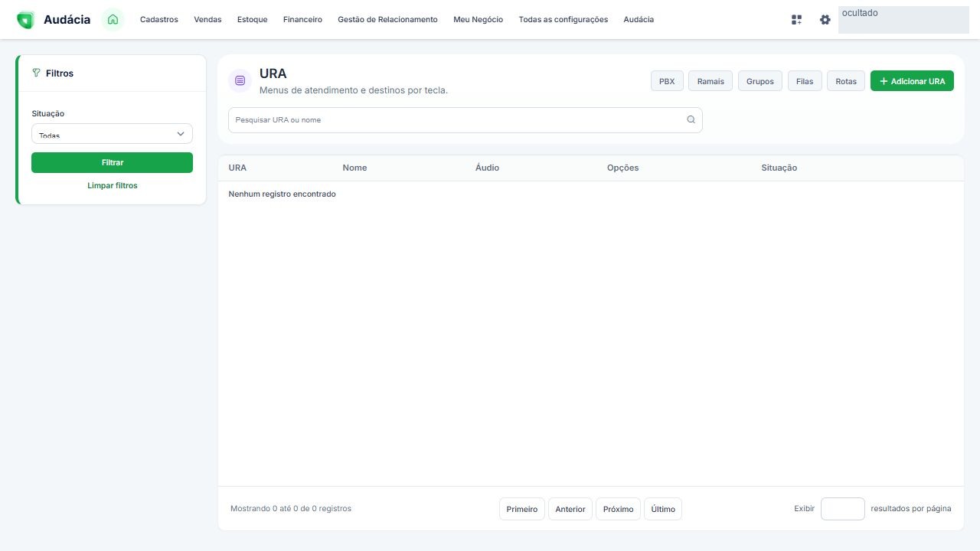Open Gestão de Relacionamento menu

coord(387,20)
